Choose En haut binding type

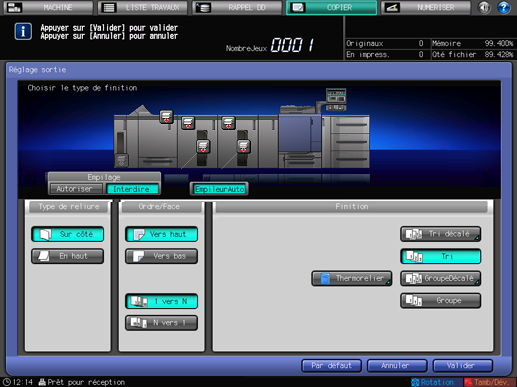pos(68,256)
